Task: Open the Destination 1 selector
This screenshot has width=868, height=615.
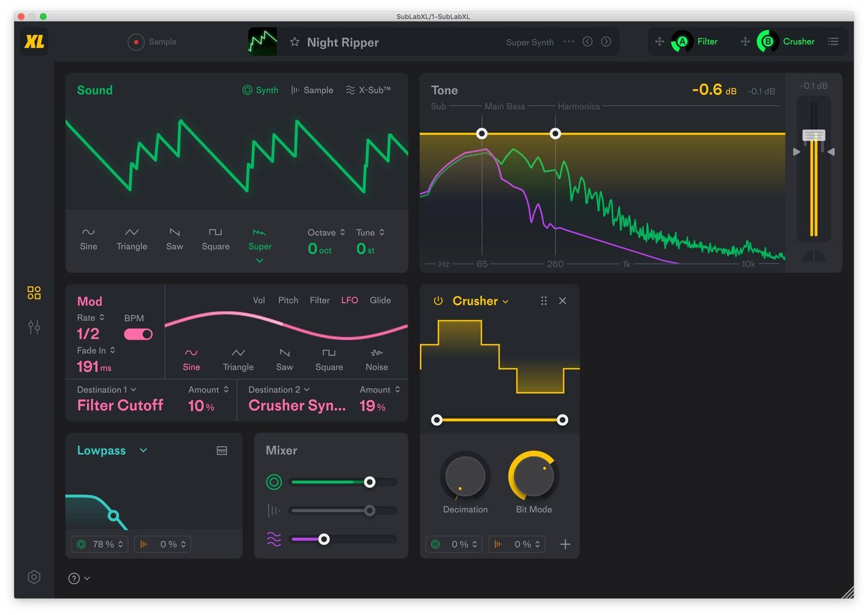Action: [105, 389]
